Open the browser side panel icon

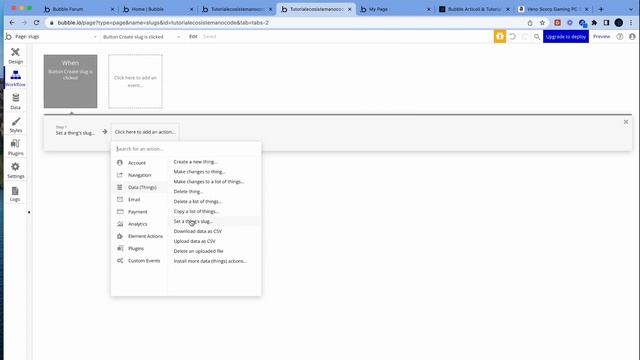coord(607,23)
